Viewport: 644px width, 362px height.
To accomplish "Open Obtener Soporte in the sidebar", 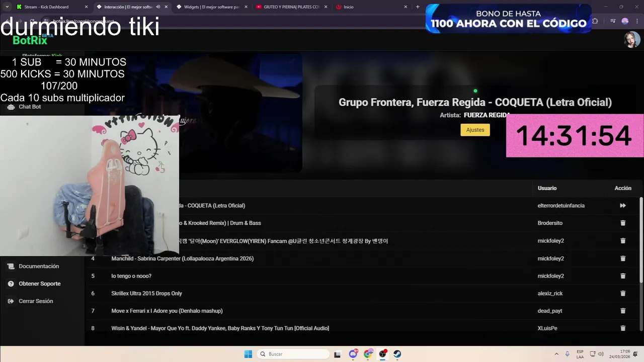I will tap(39, 284).
